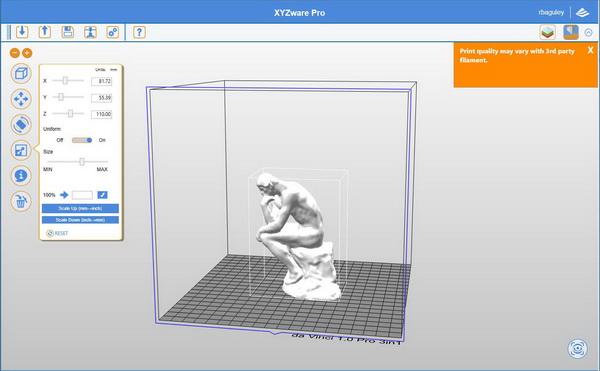The height and width of the screenshot is (371, 600).
Task: Open help with the question mark icon
Action: point(139,32)
